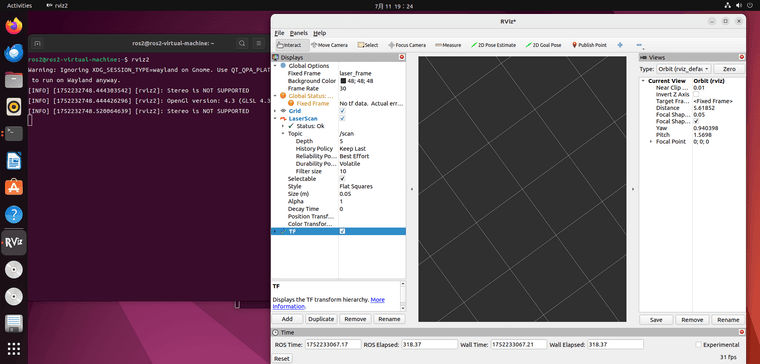
Task: Activate the Select tool in RViz
Action: [368, 45]
